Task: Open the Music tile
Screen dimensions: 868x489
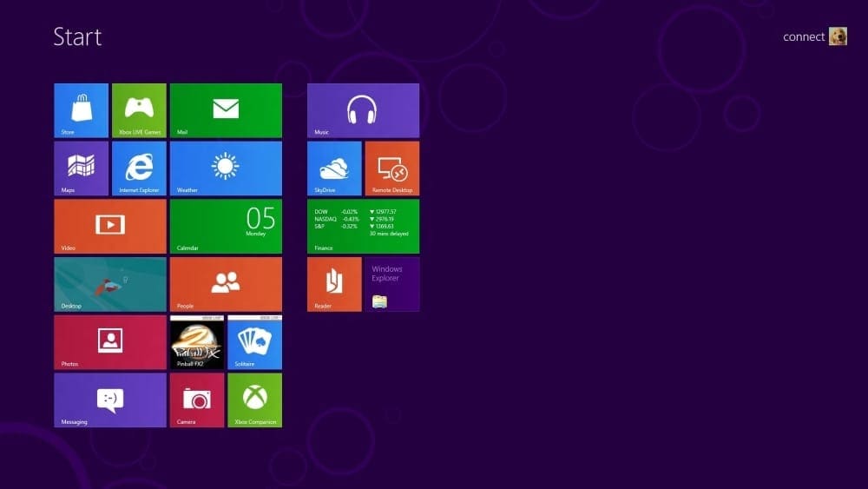Action: [x=363, y=110]
